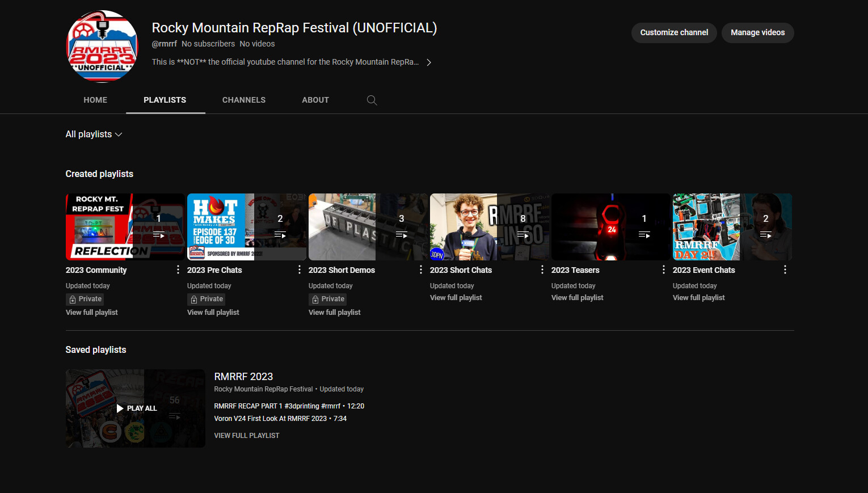Select the PLAYLISTS tab
868x493 pixels.
click(165, 100)
